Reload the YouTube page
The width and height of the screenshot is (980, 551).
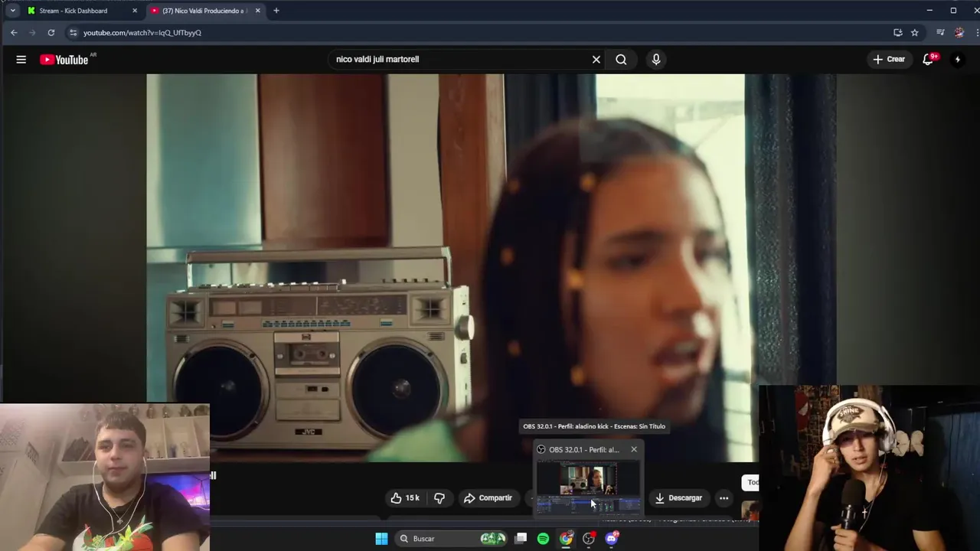pyautogui.click(x=51, y=33)
